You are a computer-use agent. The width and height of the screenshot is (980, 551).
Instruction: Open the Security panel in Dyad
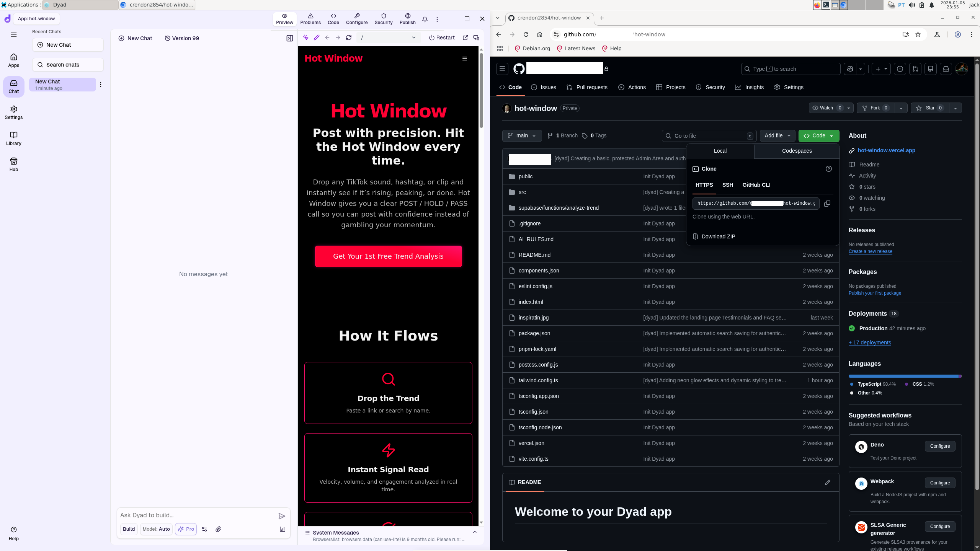(384, 19)
